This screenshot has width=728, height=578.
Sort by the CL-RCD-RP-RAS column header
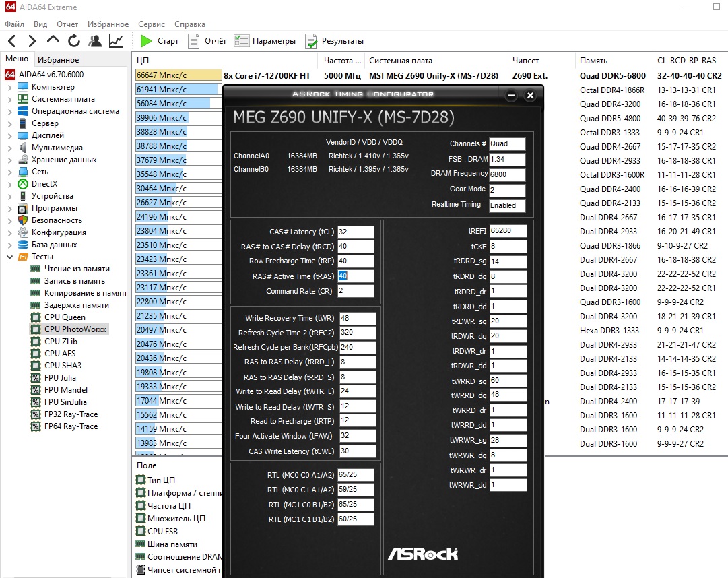point(690,61)
